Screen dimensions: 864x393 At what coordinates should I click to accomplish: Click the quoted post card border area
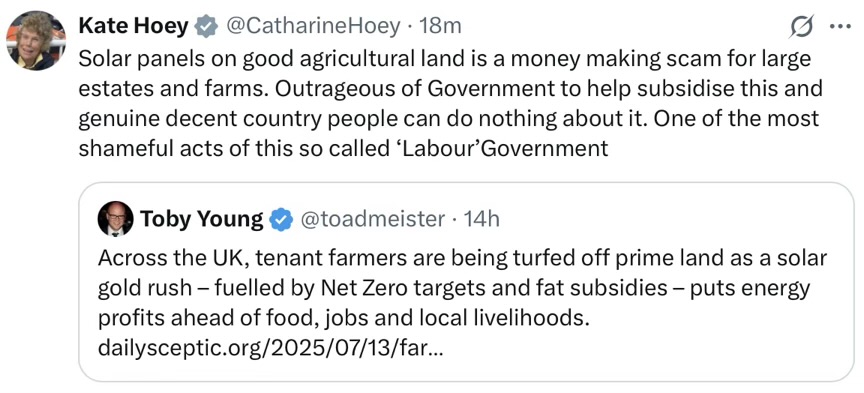466,282
